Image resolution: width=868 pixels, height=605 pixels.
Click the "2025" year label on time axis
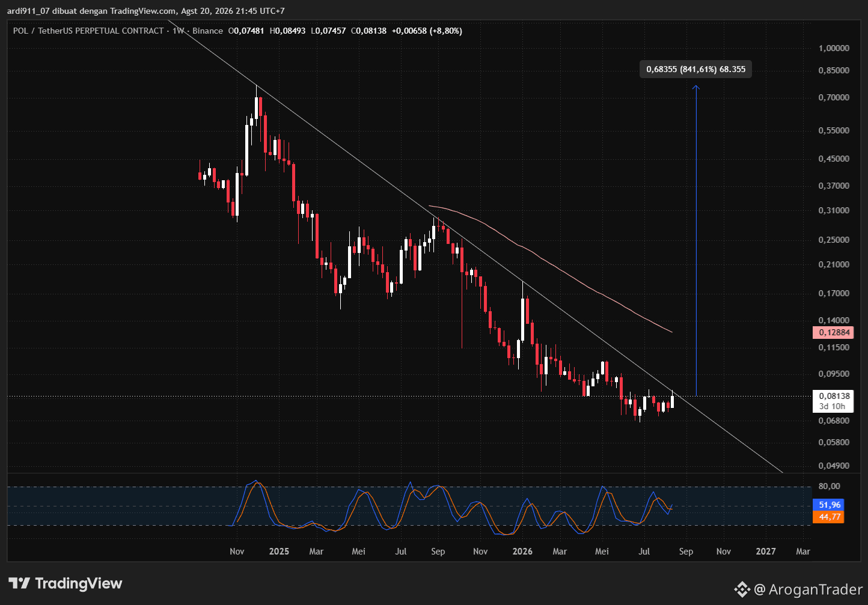[x=279, y=552]
